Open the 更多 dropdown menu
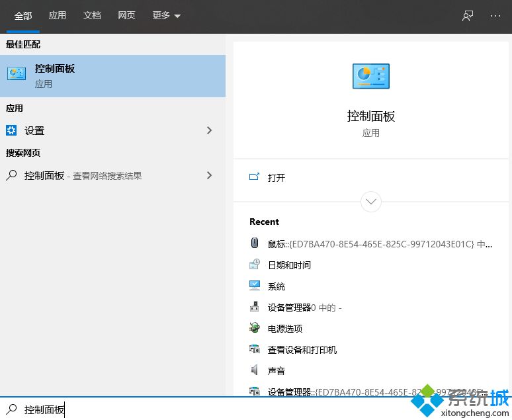The height and width of the screenshot is (420, 512). pyautogui.click(x=166, y=15)
